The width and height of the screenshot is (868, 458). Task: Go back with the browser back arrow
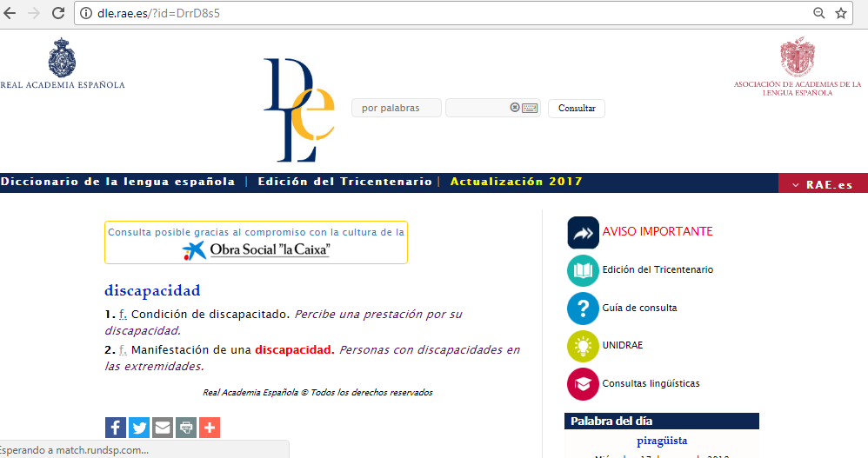coord(10,13)
